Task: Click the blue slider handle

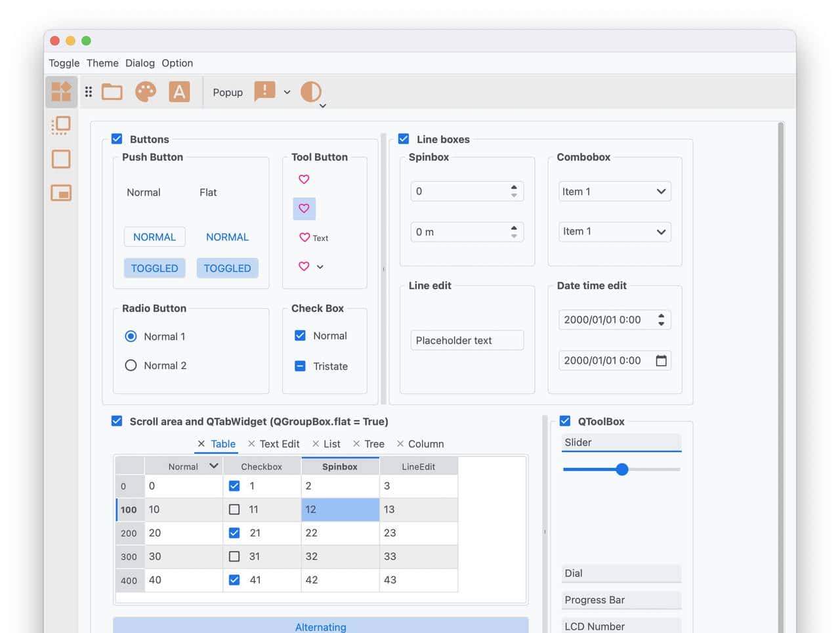Action: 622,469
